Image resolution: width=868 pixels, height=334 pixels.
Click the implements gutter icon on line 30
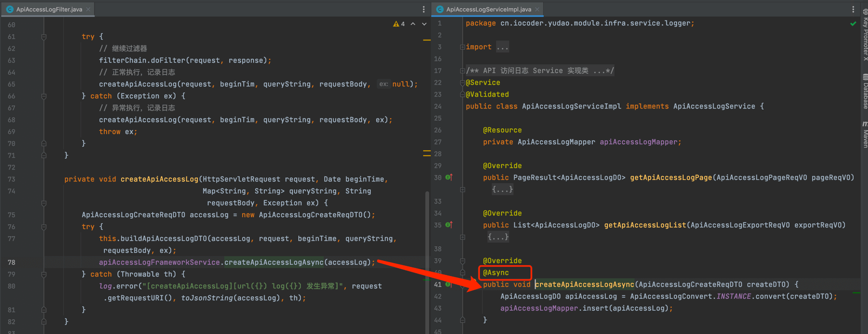[449, 177]
